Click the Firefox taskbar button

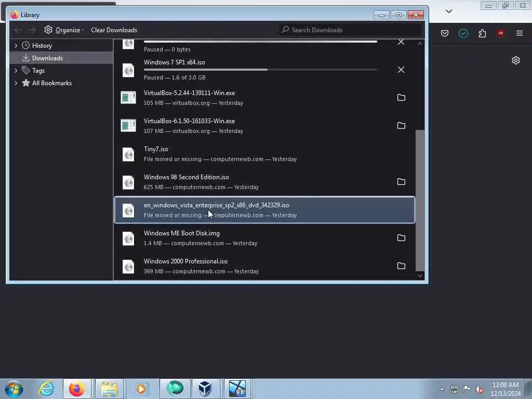click(x=77, y=389)
